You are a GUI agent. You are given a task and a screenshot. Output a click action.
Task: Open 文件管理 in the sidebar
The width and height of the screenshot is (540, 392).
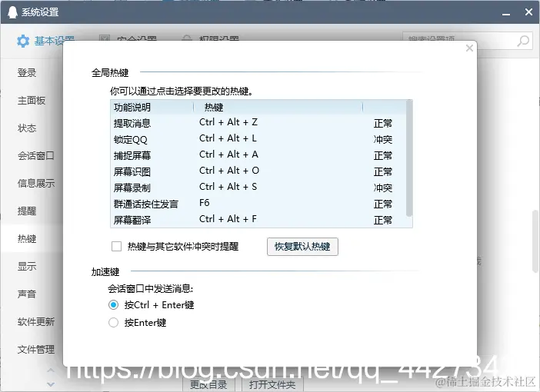(x=36, y=349)
